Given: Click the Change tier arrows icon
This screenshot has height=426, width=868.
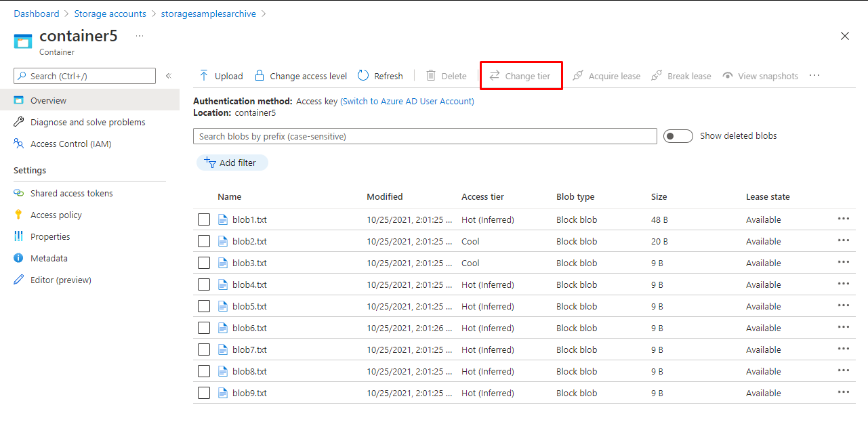Looking at the screenshot, I should (495, 76).
